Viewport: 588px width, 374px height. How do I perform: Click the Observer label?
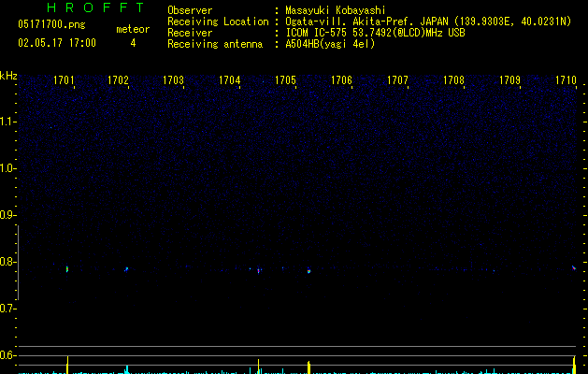tap(190, 10)
